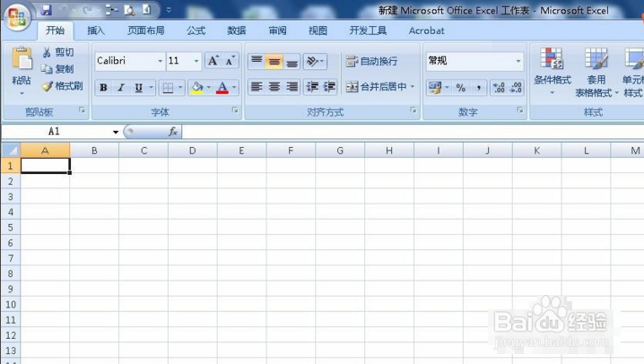This screenshot has width=644, height=364.
Task: Open 条件格式 conditional formatting
Action: point(553,72)
